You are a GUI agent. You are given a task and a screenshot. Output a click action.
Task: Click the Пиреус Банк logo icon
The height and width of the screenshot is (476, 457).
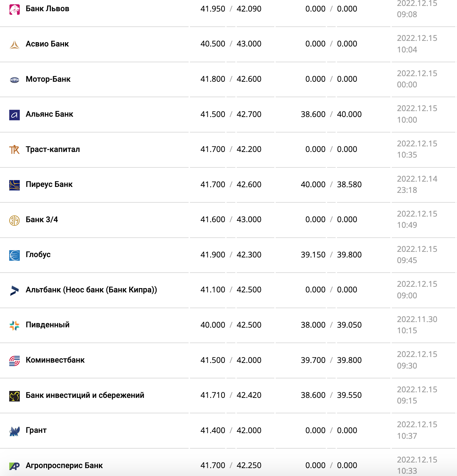coord(15,185)
